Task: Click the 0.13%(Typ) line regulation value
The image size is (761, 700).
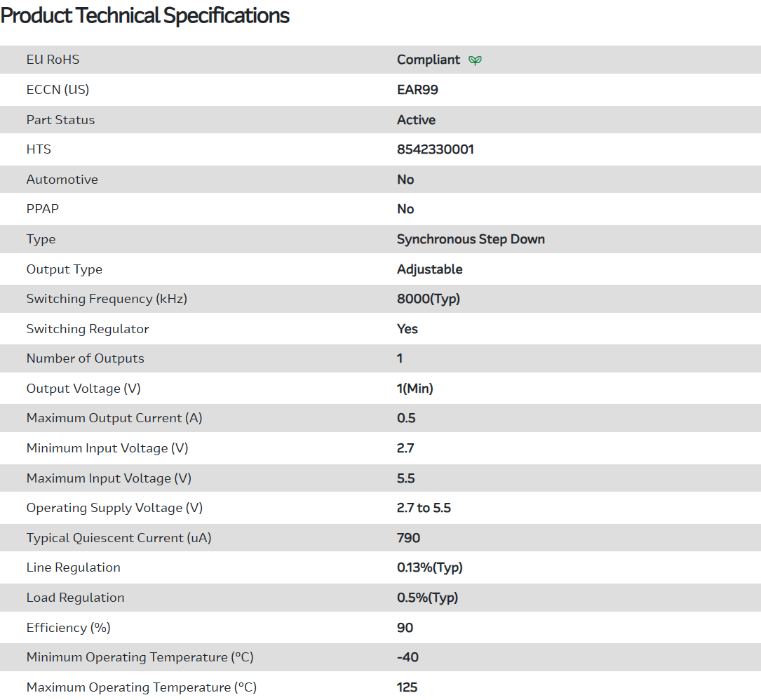Action: [x=429, y=567]
